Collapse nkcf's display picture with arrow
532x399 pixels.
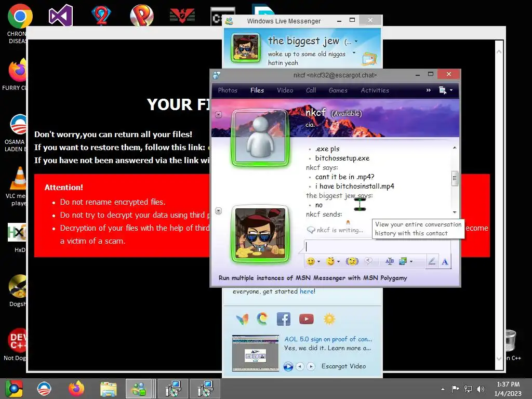[x=219, y=115]
